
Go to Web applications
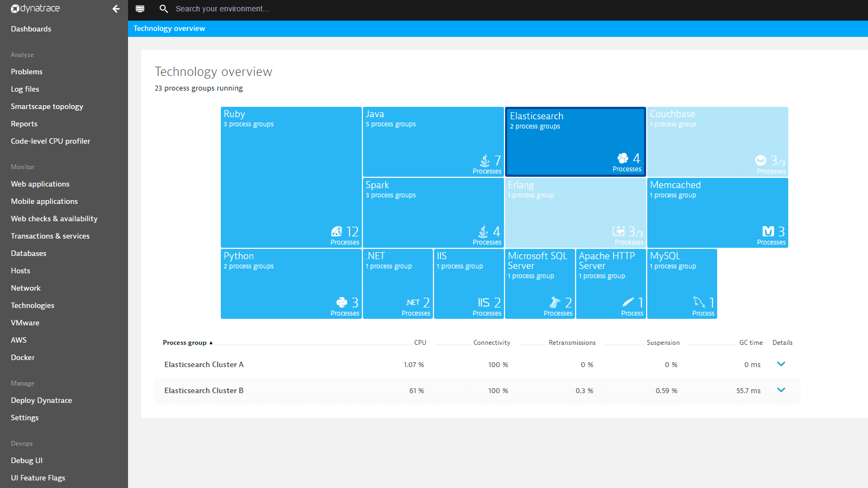coord(40,184)
